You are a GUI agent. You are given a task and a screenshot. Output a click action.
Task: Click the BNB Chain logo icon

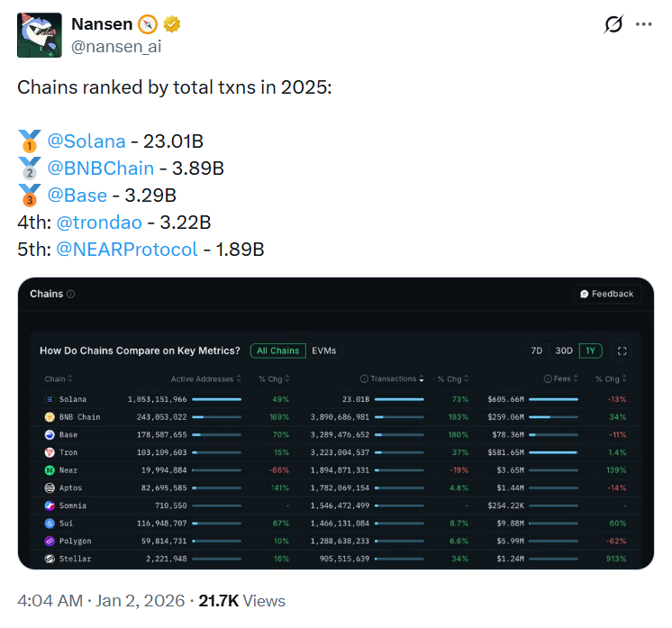[50, 417]
